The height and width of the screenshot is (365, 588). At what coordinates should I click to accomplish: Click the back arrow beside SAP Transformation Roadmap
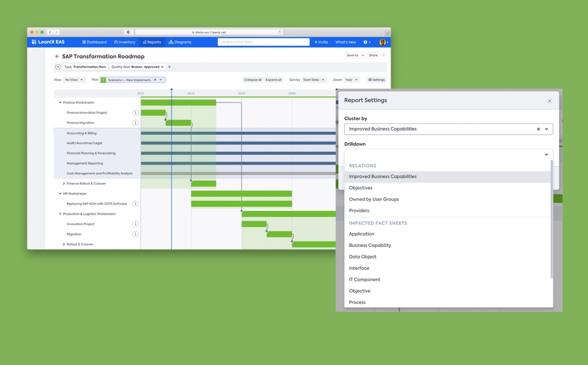[57, 56]
